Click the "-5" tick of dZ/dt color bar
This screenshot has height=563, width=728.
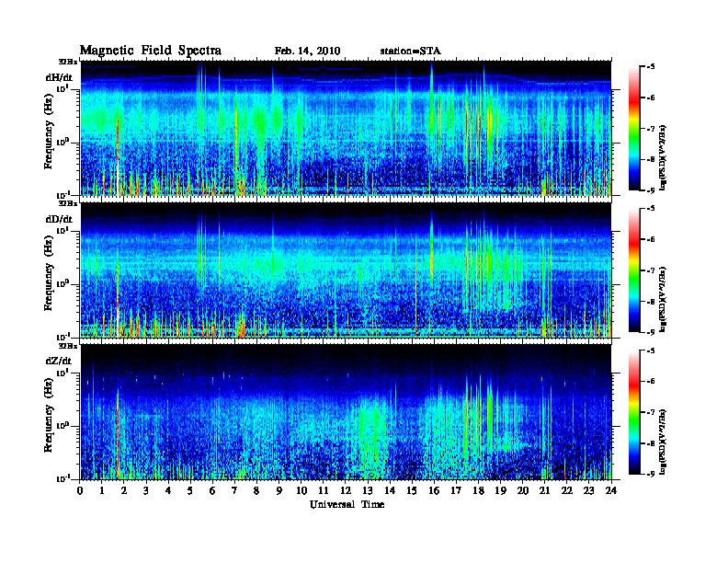tap(651, 350)
